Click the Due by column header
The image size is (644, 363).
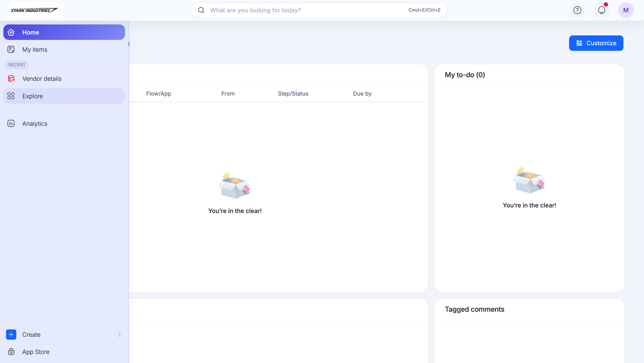coord(362,94)
